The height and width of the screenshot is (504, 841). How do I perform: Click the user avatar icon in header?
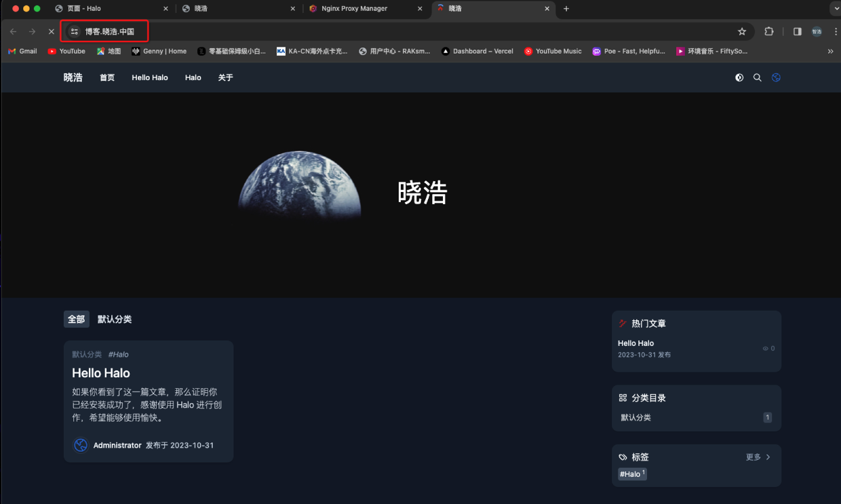[x=776, y=78]
